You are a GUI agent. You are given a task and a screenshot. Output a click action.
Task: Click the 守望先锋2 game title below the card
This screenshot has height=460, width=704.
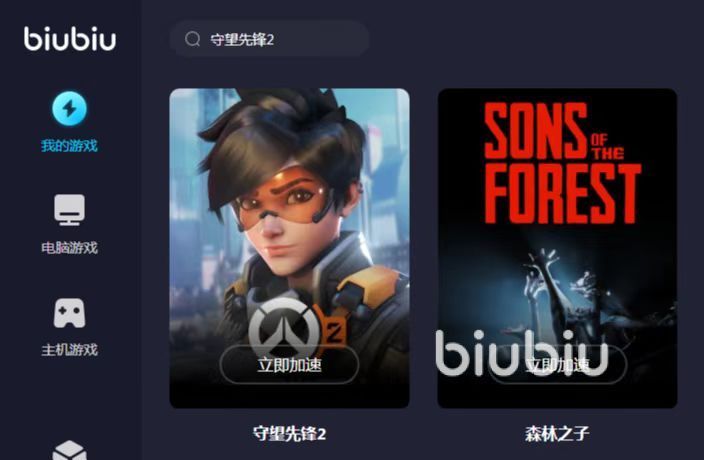pyautogui.click(x=289, y=434)
